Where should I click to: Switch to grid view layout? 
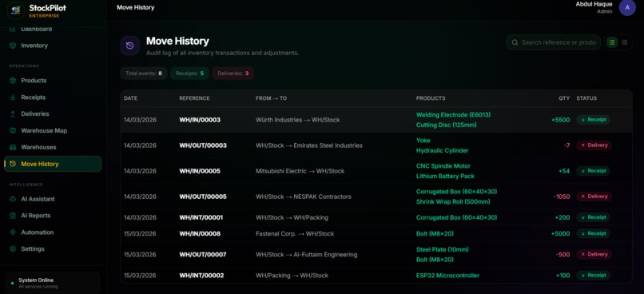pyautogui.click(x=624, y=42)
